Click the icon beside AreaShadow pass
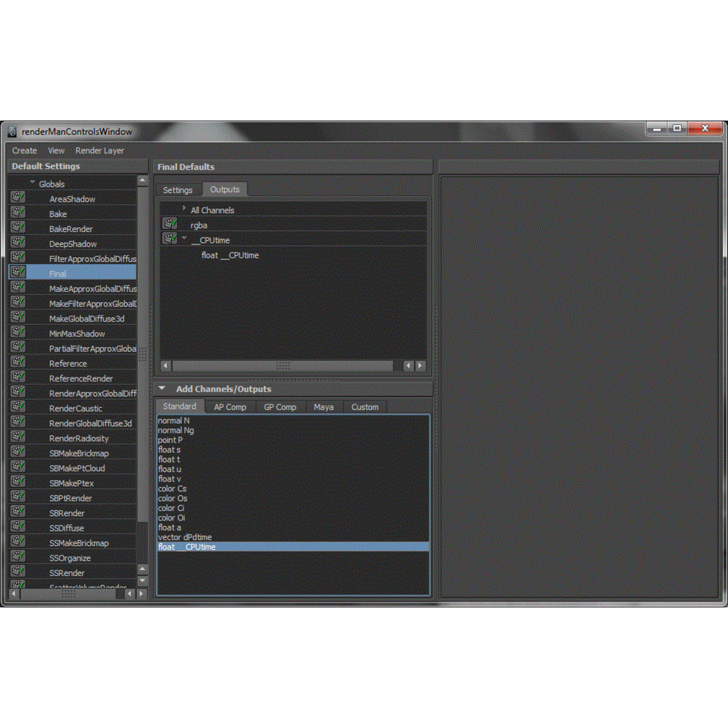This screenshot has height=728, width=728. coord(18,197)
